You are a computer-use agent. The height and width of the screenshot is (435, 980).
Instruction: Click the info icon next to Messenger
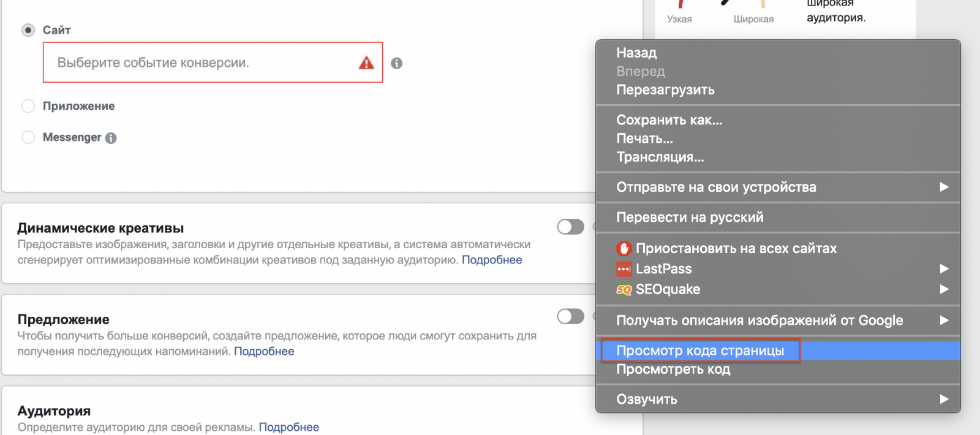(x=111, y=138)
